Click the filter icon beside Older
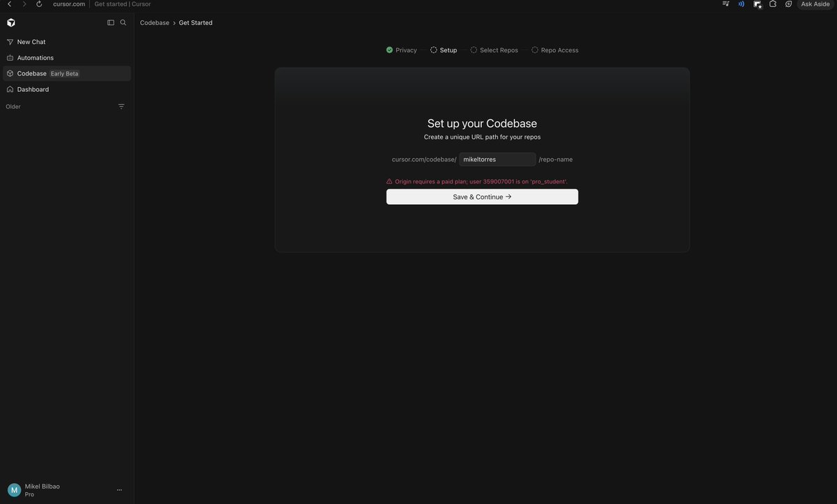The image size is (837, 504). click(x=121, y=107)
